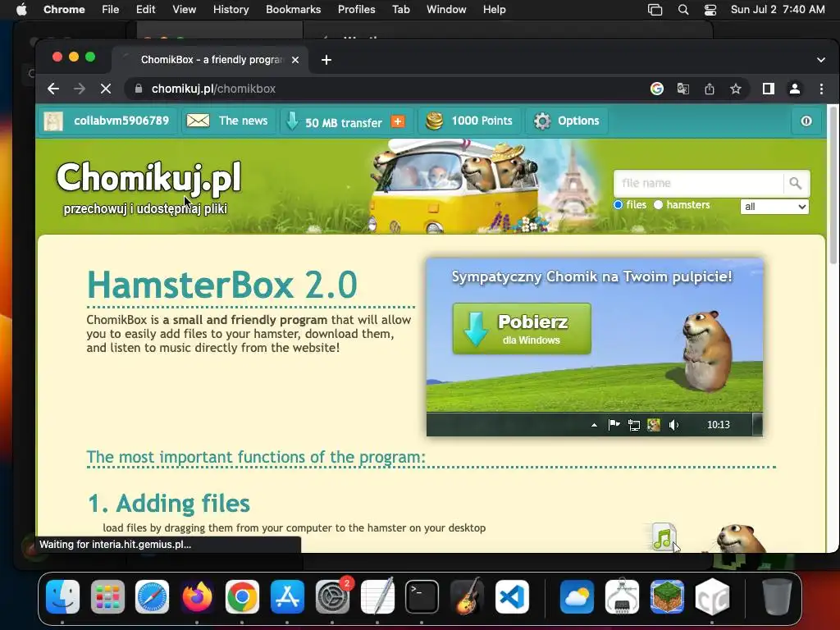Click the date and time in menu bar
Image resolution: width=840 pixels, height=630 pixels.
(x=778, y=10)
